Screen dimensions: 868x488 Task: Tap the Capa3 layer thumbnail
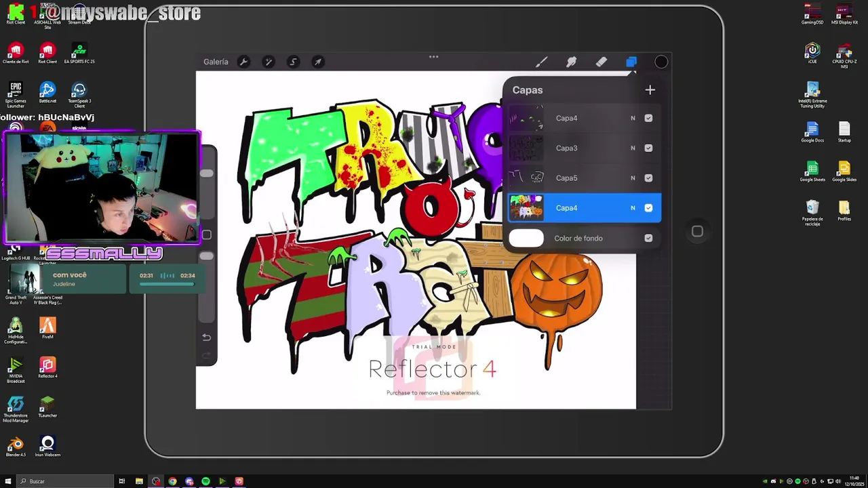pyautogui.click(x=526, y=148)
